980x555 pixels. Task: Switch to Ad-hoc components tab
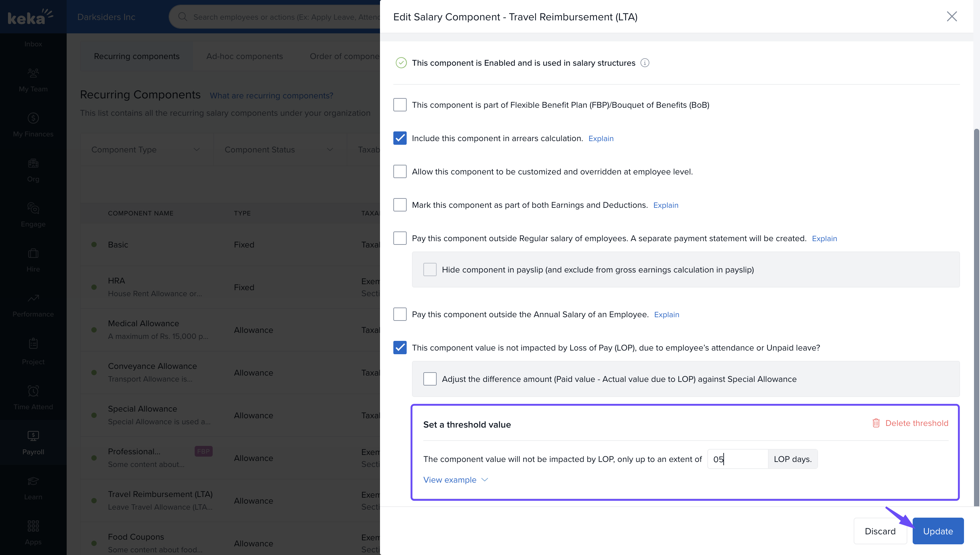point(245,56)
